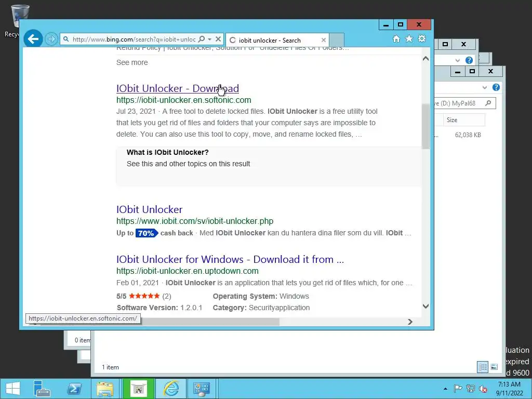
Task: Open Favorites with the star icon
Action: click(x=409, y=38)
